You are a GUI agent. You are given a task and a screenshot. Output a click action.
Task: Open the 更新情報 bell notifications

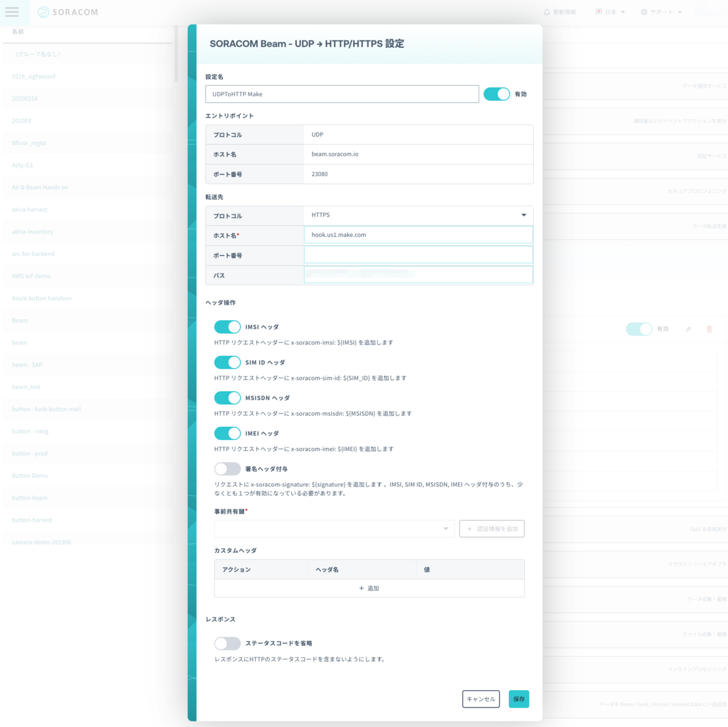(560, 12)
